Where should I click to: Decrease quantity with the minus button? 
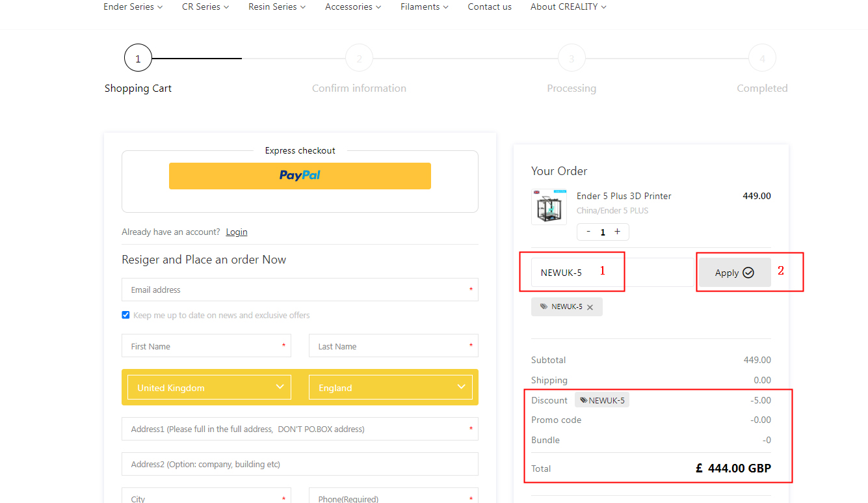click(x=588, y=232)
